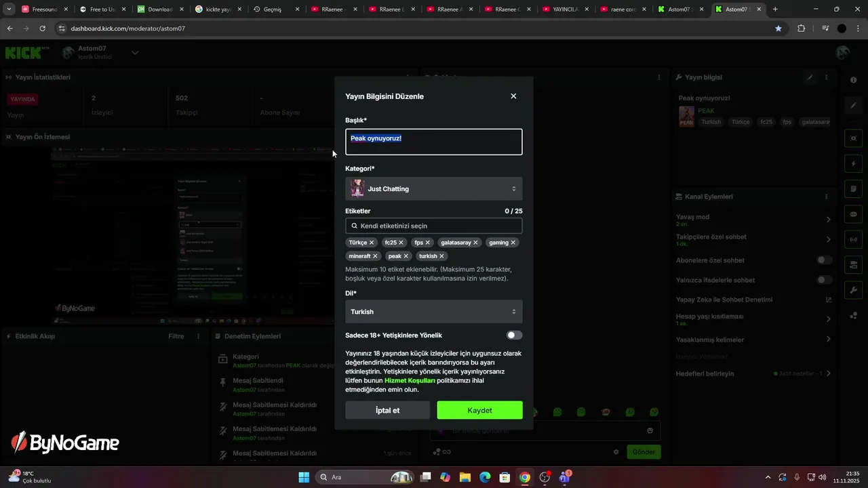Click the lightning bolt sidebar icon
868x488 pixels.
coord(853,163)
